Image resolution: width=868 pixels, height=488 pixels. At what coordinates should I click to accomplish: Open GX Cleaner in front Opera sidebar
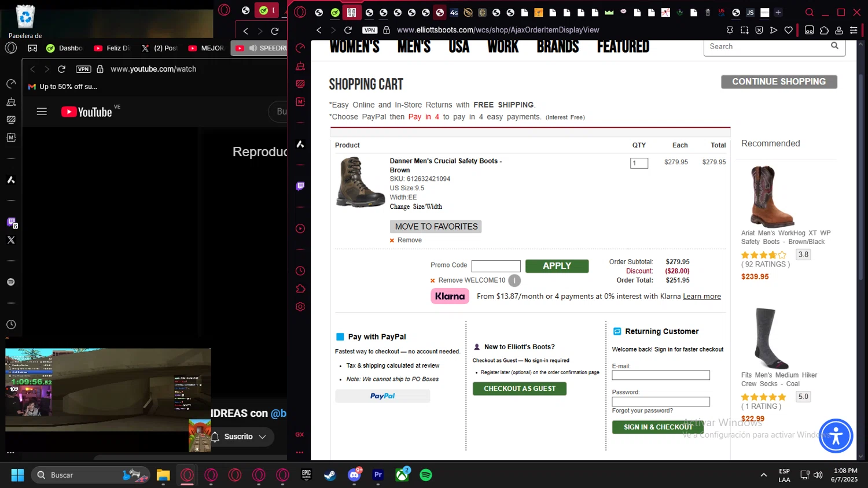[300, 66]
